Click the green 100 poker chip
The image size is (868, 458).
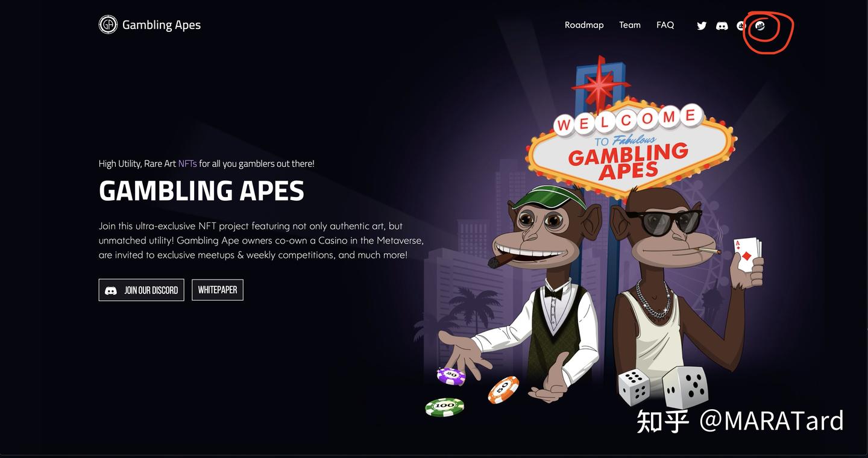(445, 407)
